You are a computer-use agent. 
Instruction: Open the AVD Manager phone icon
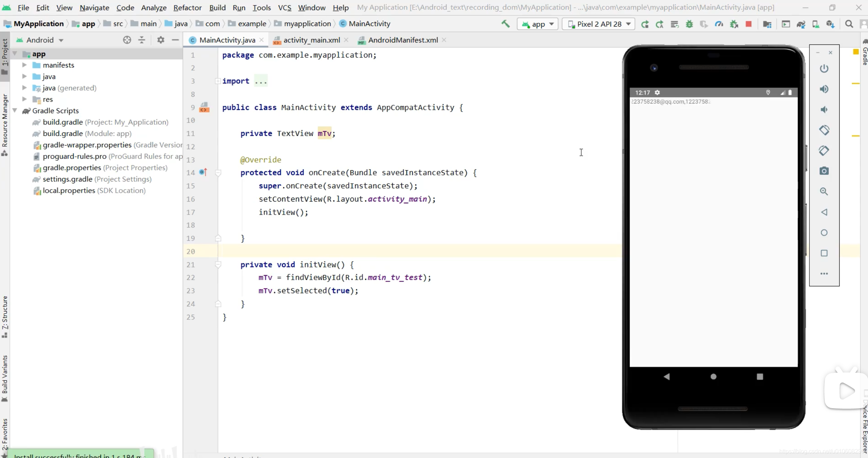[x=816, y=24]
